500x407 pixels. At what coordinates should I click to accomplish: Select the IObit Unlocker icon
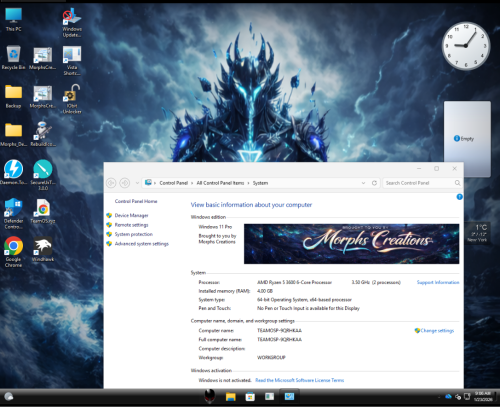tap(72, 99)
